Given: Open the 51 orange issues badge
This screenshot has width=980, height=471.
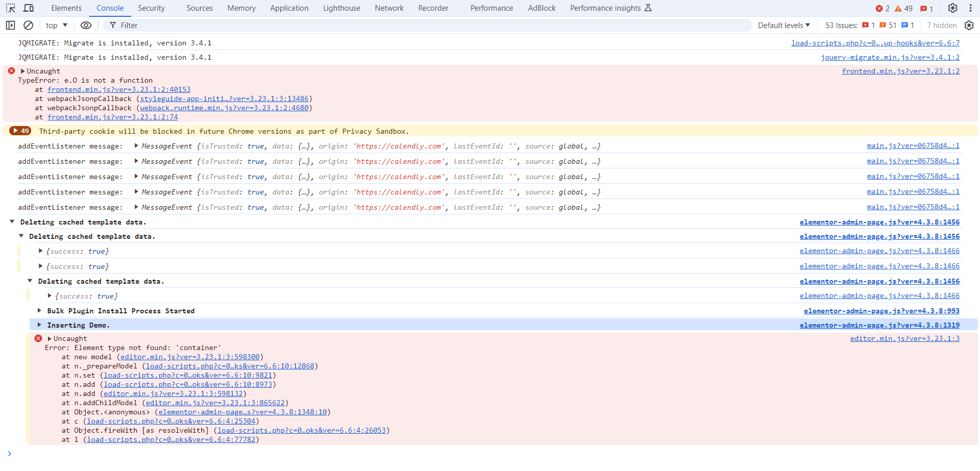Looking at the screenshot, I should (888, 25).
